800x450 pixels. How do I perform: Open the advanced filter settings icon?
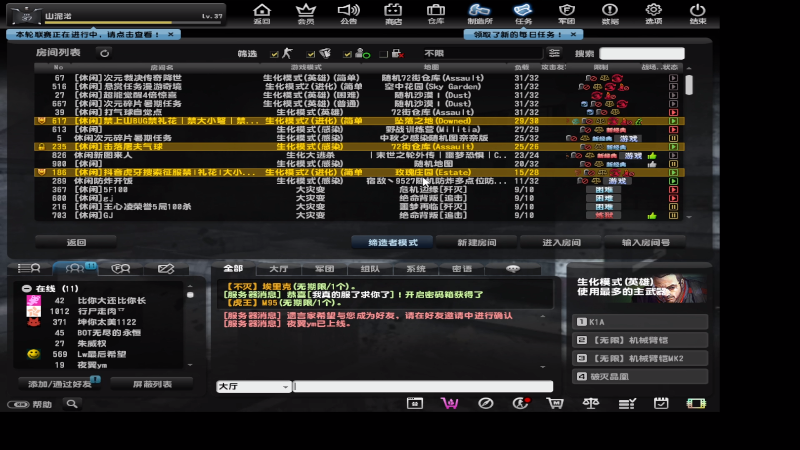click(x=554, y=53)
